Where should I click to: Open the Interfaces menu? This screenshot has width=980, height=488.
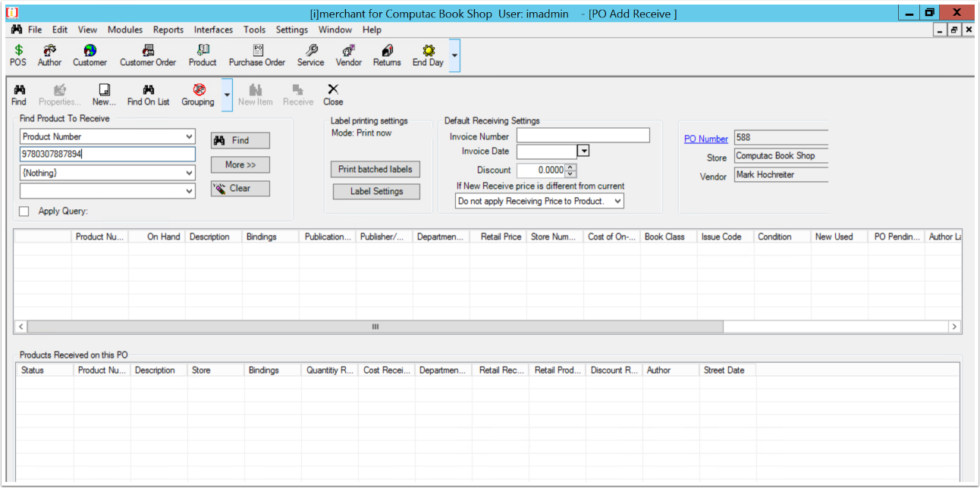[213, 30]
